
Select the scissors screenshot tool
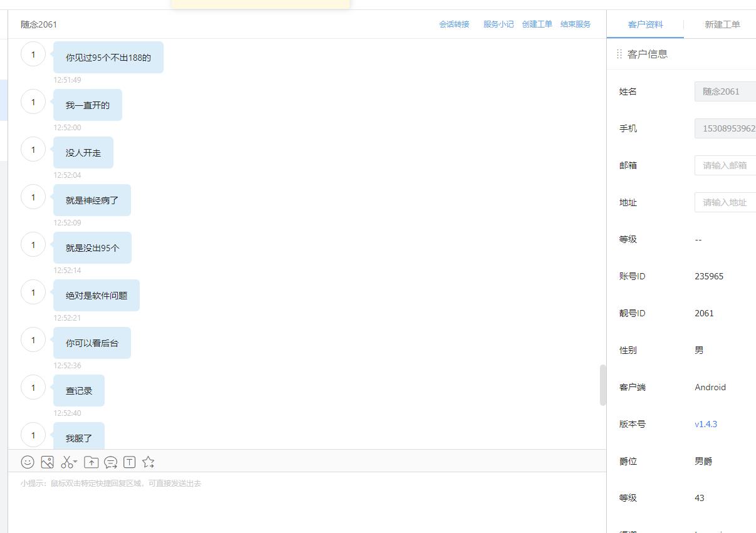(x=66, y=462)
